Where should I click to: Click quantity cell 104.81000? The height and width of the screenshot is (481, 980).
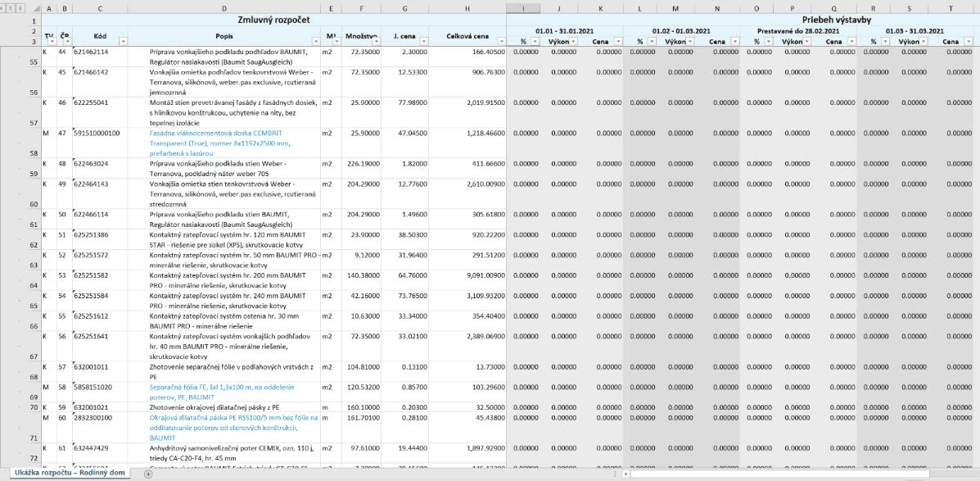tap(361, 371)
